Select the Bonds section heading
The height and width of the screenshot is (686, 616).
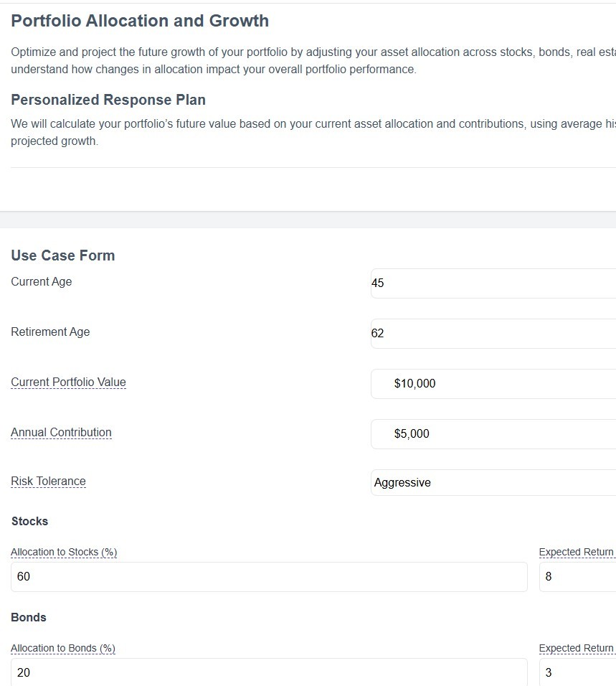28,618
